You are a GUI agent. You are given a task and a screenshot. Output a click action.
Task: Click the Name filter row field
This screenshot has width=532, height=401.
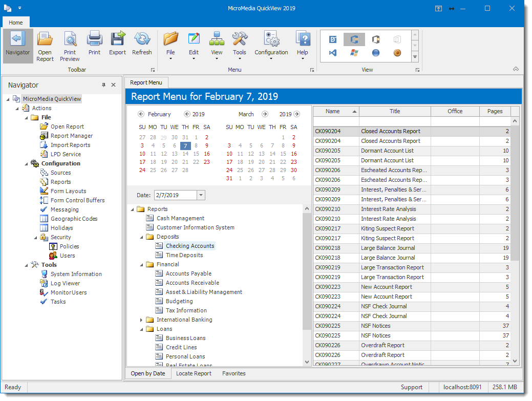[x=336, y=121]
